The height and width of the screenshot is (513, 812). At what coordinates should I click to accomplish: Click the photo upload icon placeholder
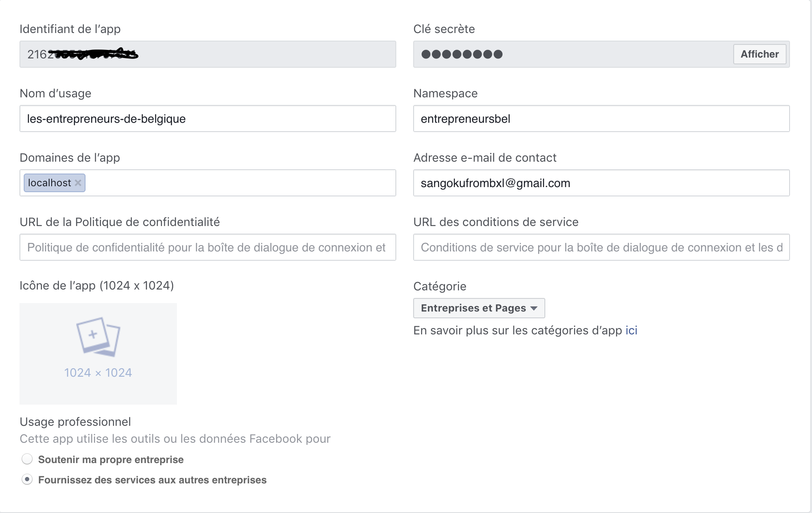pos(98,337)
